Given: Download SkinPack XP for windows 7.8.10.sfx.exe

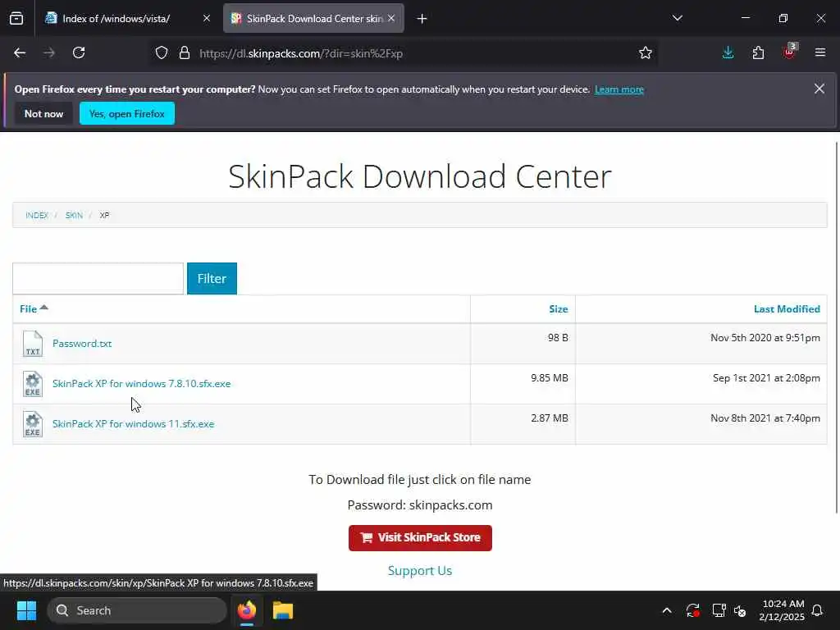Looking at the screenshot, I should coord(141,384).
